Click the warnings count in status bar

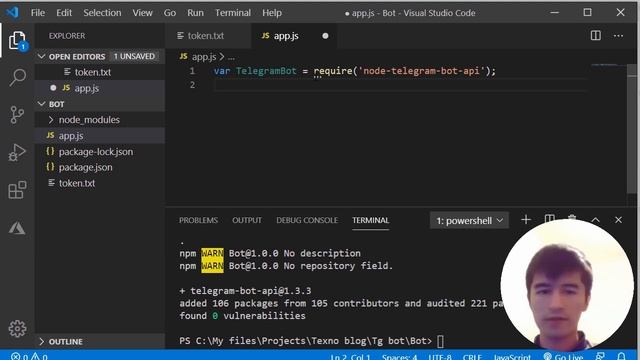39,356
